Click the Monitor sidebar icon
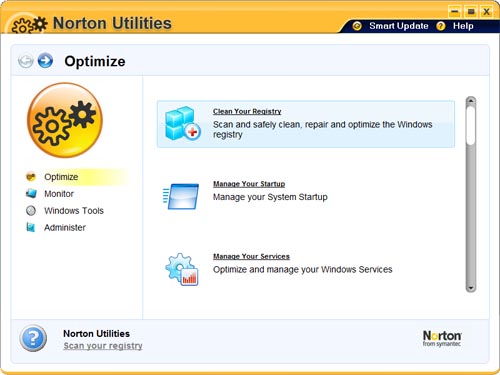 coord(31,193)
